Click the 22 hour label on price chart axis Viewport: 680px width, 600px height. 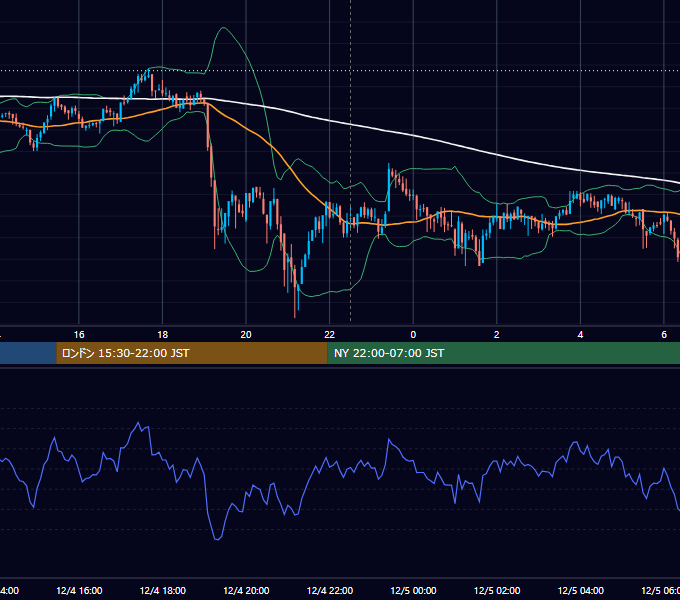(330, 335)
